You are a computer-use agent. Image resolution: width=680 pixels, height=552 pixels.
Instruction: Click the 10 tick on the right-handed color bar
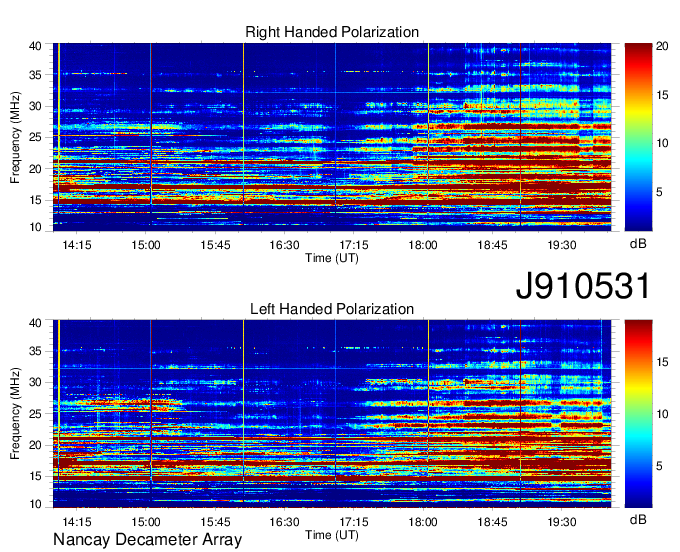(662, 144)
